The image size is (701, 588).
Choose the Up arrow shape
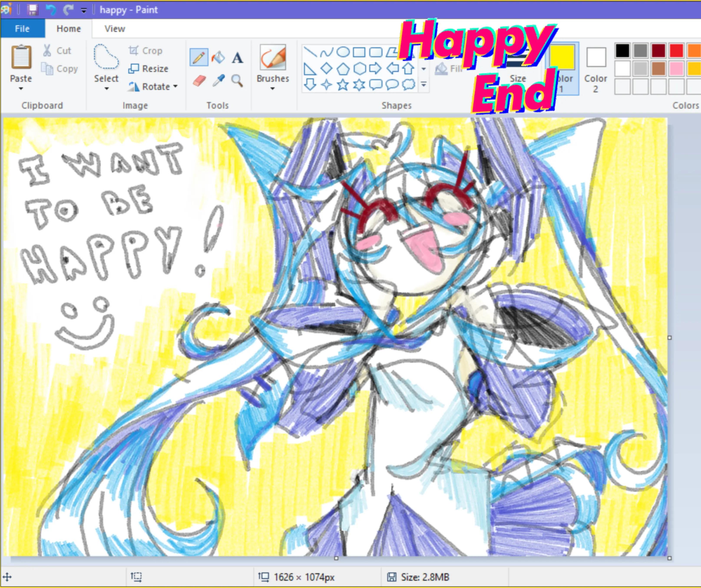[x=408, y=68]
